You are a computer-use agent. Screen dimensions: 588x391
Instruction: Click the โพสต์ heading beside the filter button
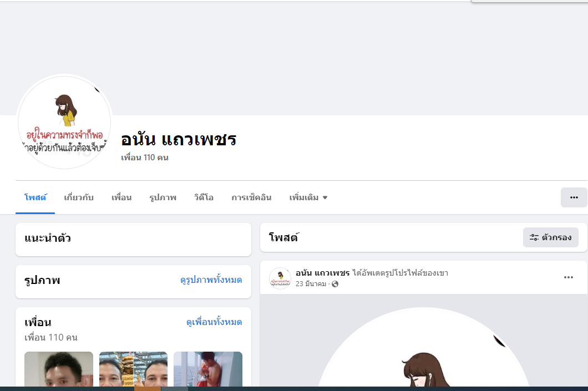[284, 237]
